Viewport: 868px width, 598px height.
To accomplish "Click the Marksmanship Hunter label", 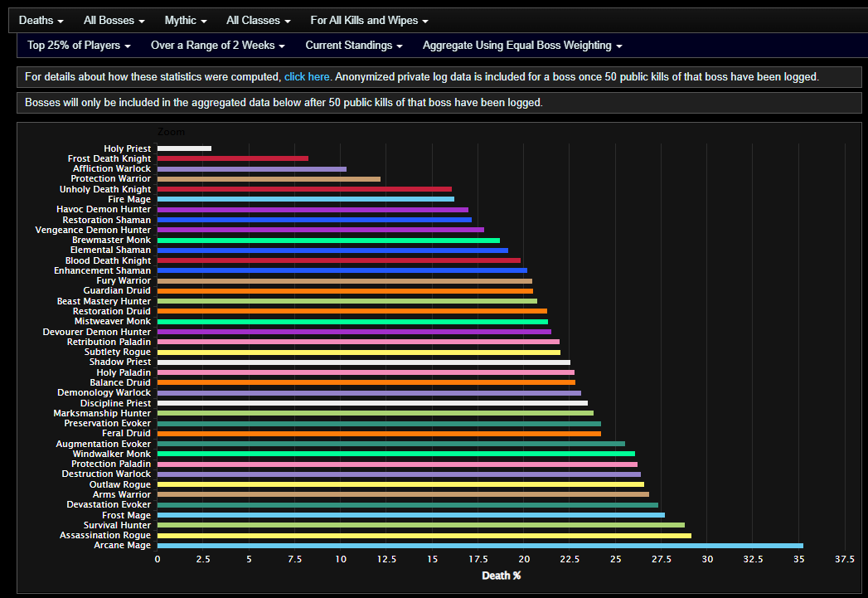I will click(x=102, y=413).
